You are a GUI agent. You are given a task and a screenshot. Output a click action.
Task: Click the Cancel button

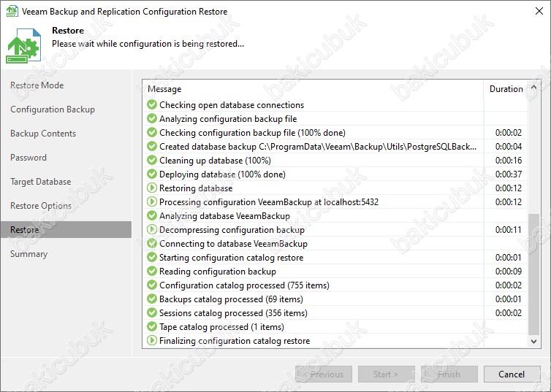tap(512, 374)
